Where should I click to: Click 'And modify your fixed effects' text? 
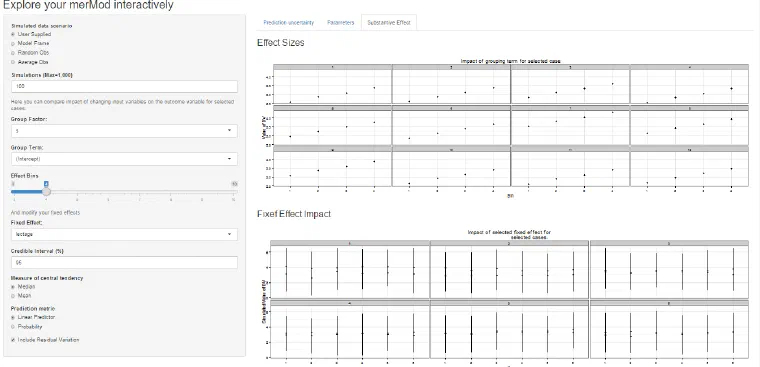point(46,213)
